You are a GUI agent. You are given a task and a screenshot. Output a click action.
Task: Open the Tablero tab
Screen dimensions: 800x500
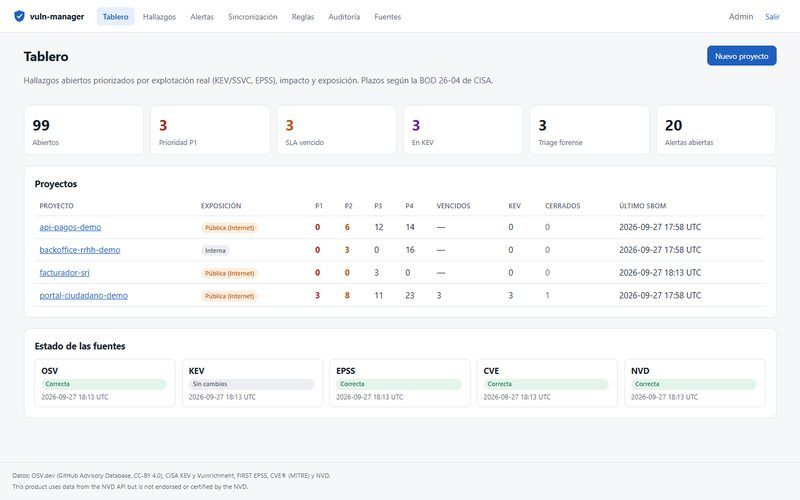coord(115,16)
